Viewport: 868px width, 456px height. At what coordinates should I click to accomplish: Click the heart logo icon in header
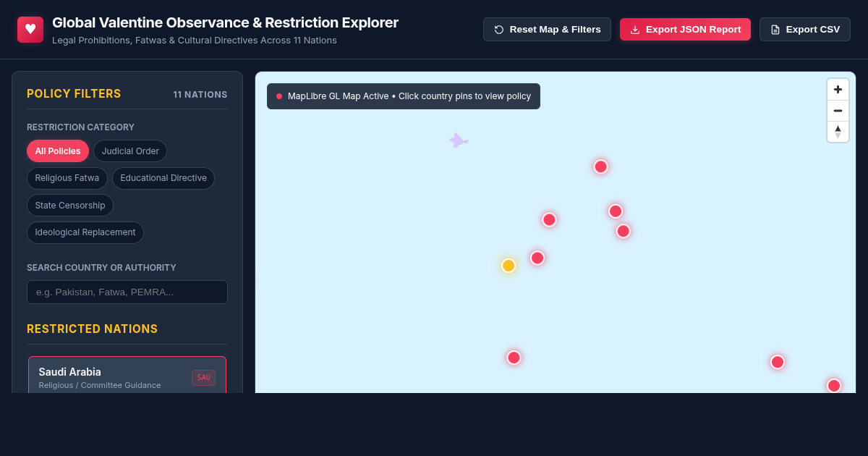30,30
